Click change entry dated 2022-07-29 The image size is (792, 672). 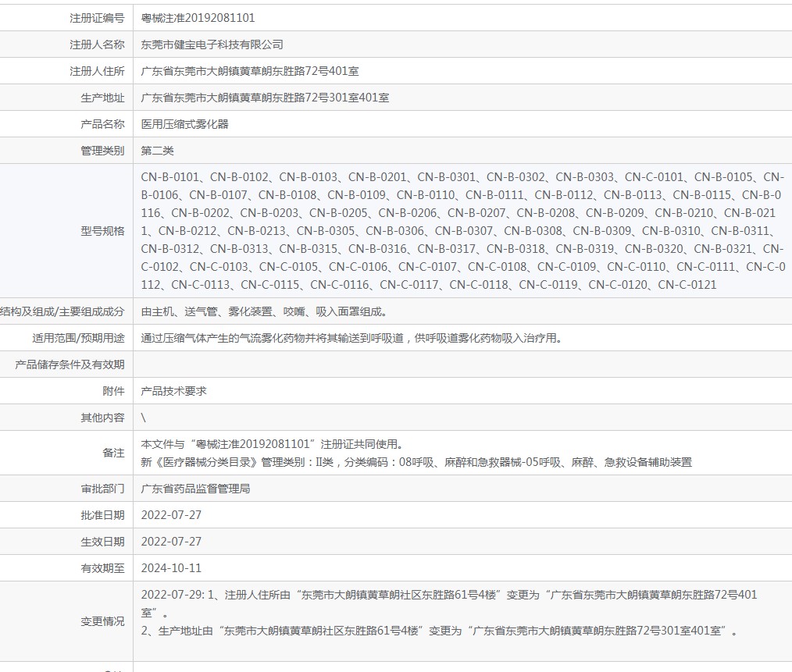(x=449, y=604)
